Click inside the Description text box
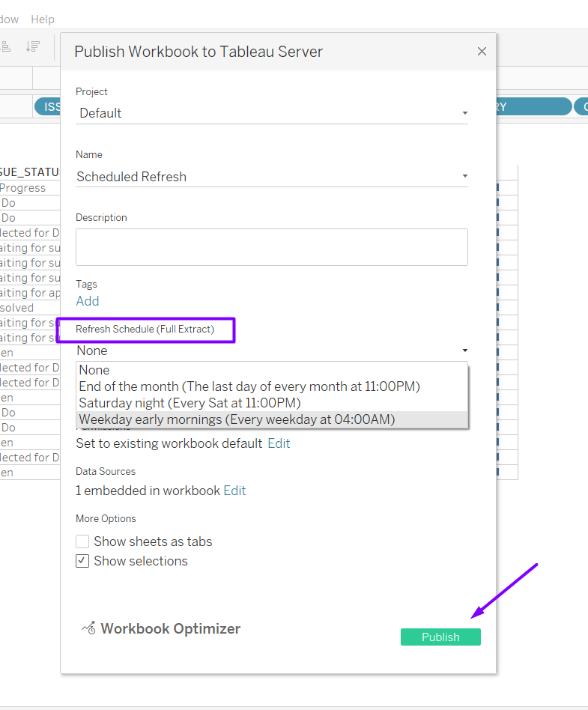The height and width of the screenshot is (710, 588). (271, 247)
